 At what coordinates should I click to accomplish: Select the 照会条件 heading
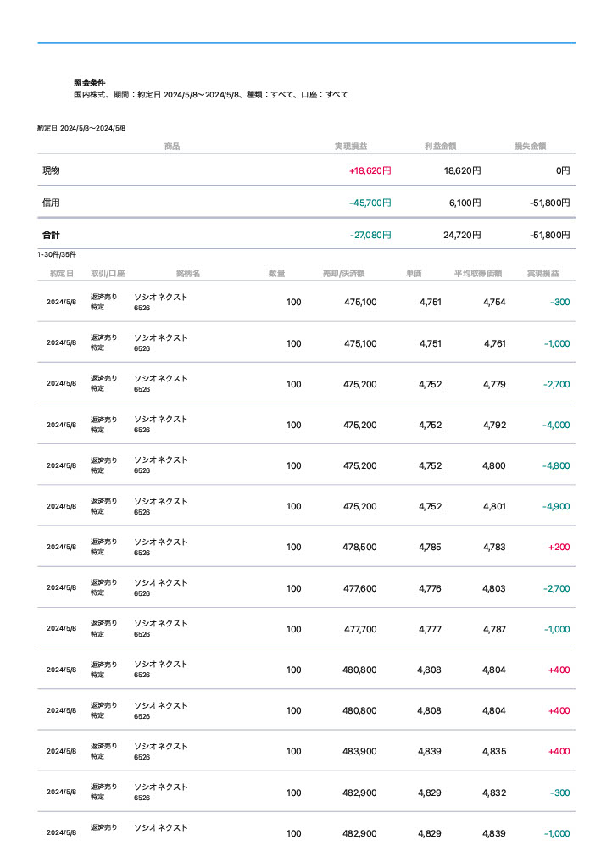click(x=89, y=83)
